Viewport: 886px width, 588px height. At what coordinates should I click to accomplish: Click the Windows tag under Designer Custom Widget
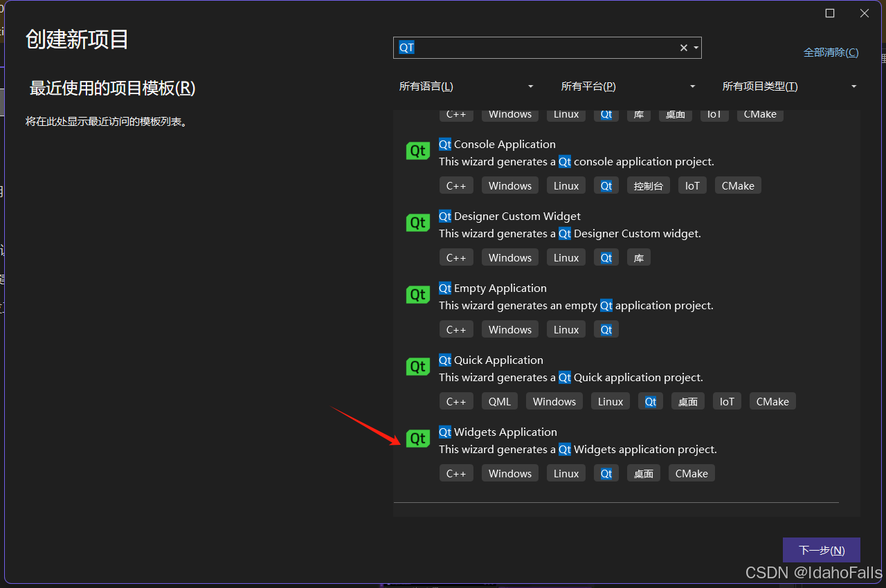coord(510,257)
